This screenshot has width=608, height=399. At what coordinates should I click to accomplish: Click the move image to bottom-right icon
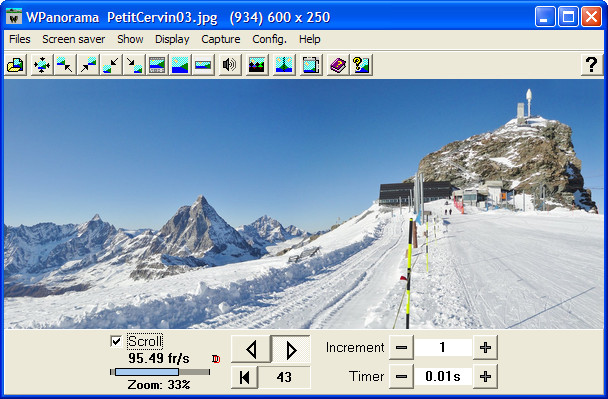pos(134,65)
